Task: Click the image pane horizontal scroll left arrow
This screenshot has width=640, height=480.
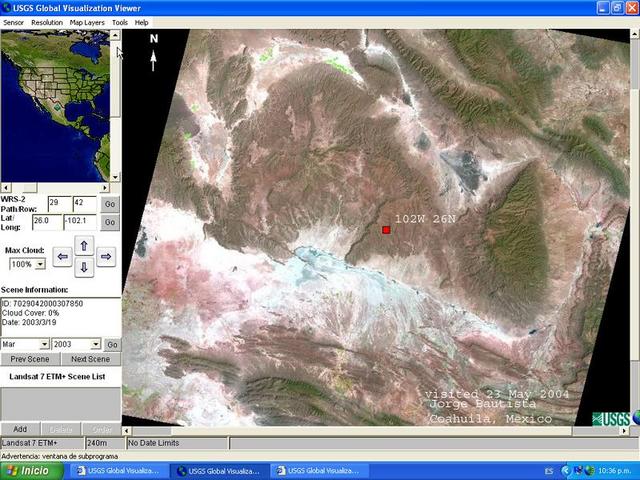Action: pyautogui.click(x=127, y=431)
